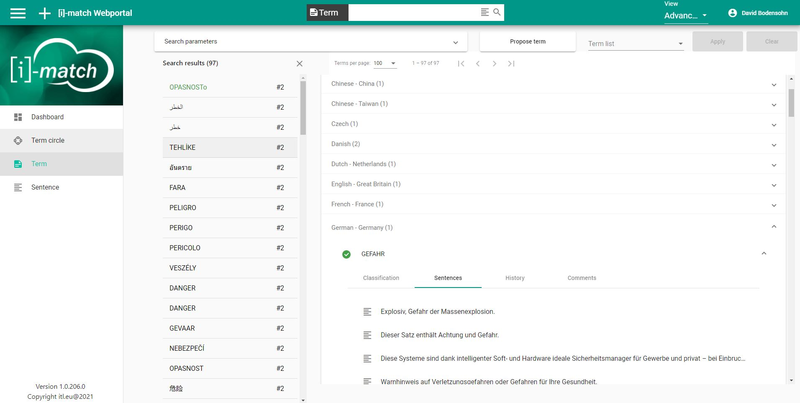This screenshot has width=800, height=403.
Task: Click the Term search input field
Action: click(x=413, y=12)
